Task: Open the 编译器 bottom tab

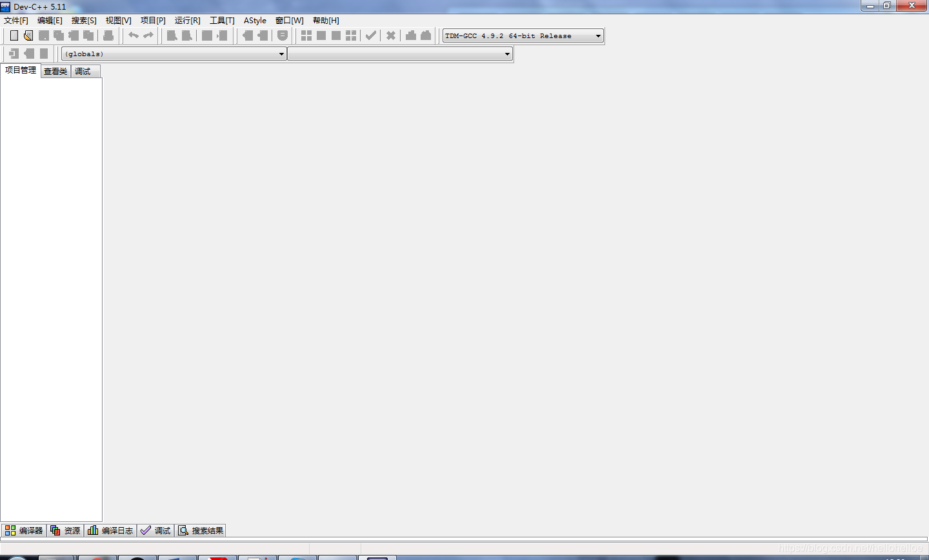Action: click(x=24, y=530)
